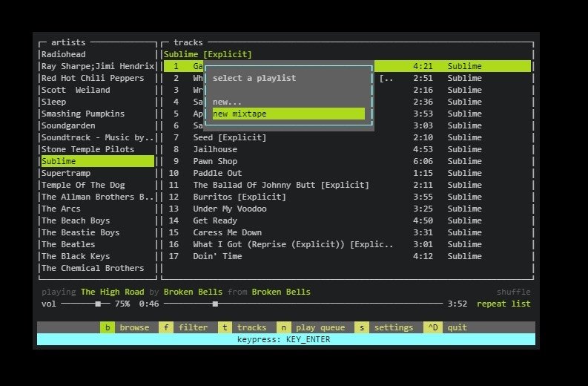Click the 6:06 duration of Pawn Shop
The image size is (588, 386).
click(423, 161)
